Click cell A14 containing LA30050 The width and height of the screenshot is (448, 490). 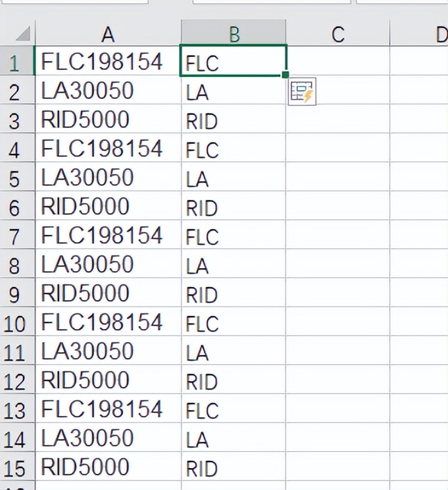108,437
